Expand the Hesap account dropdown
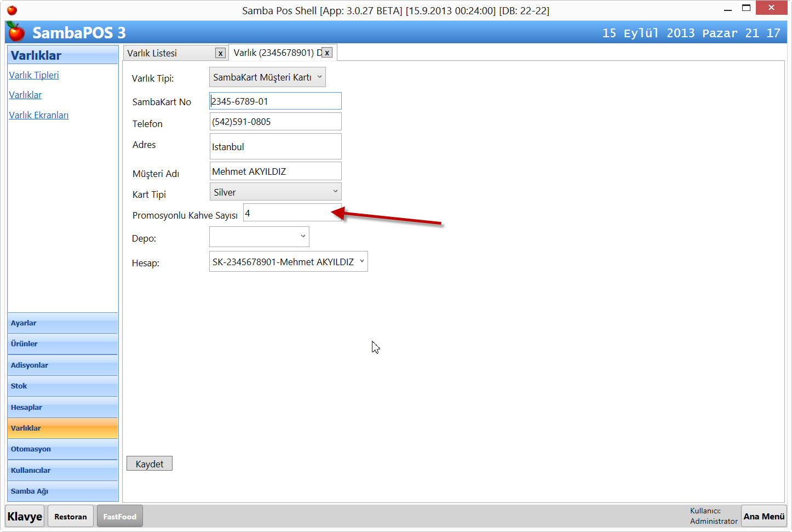Screen dimensions: 792x532 pos(288,262)
